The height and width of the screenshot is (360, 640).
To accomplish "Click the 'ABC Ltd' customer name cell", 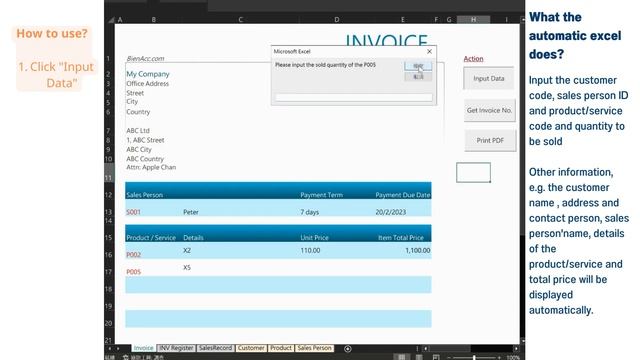I will coord(138,131).
